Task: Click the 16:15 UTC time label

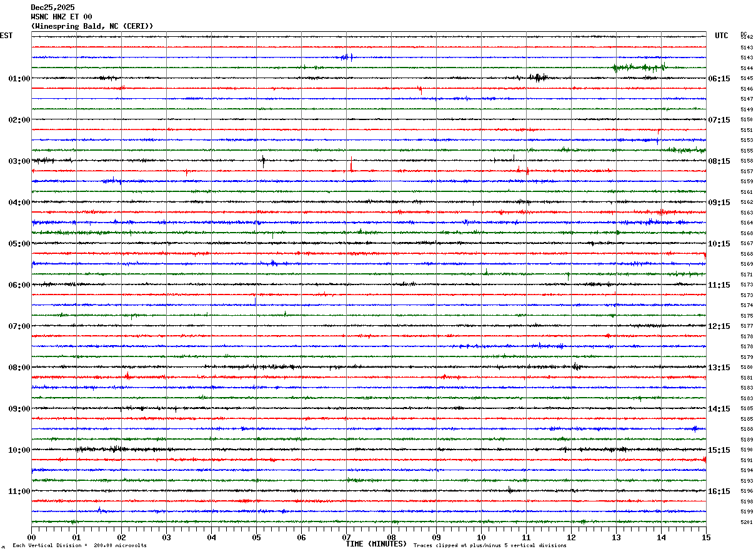Action: click(x=719, y=491)
